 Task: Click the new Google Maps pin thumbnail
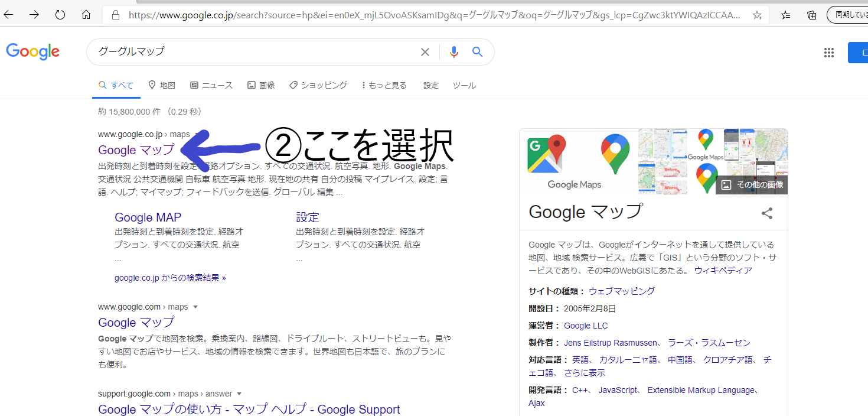pos(615,155)
